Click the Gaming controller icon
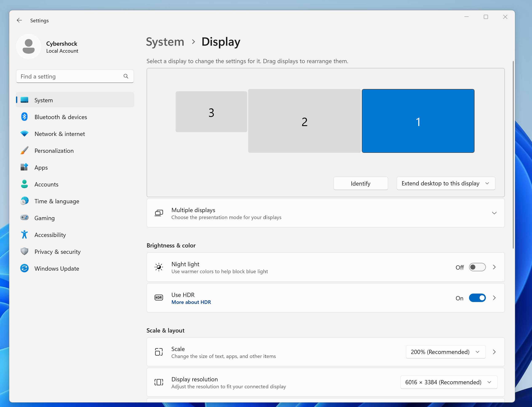 pos(24,218)
